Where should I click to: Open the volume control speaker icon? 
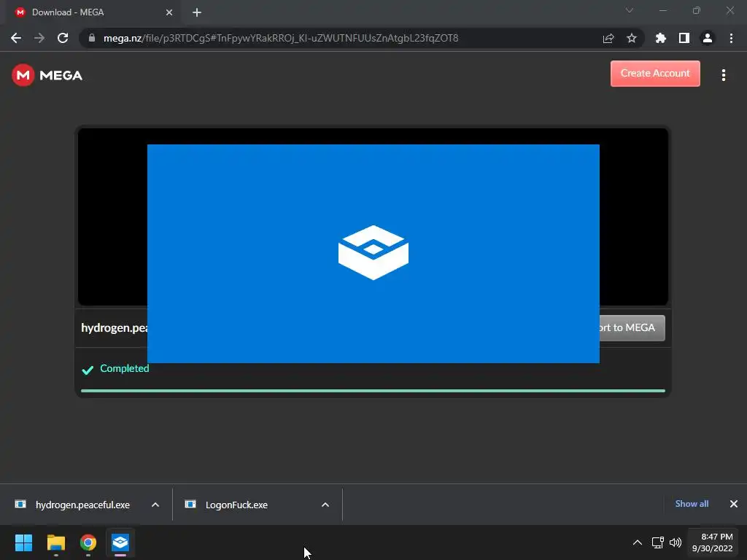[x=676, y=542]
